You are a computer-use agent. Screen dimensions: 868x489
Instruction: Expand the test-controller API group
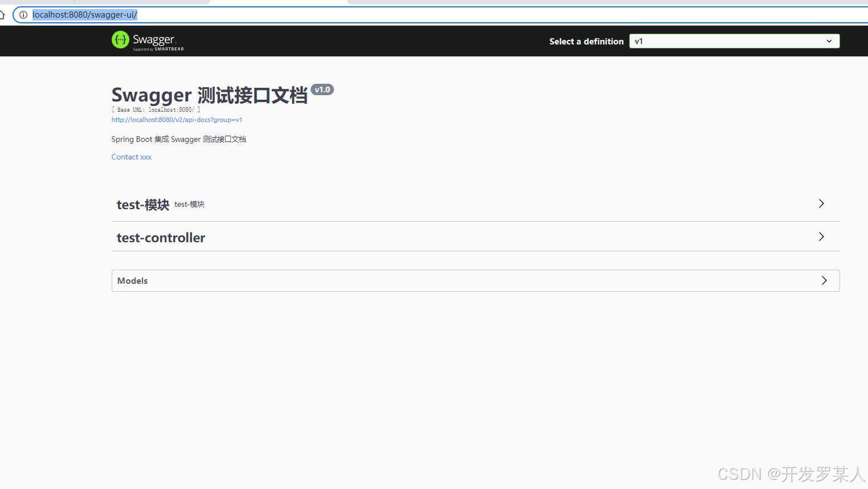coord(161,237)
